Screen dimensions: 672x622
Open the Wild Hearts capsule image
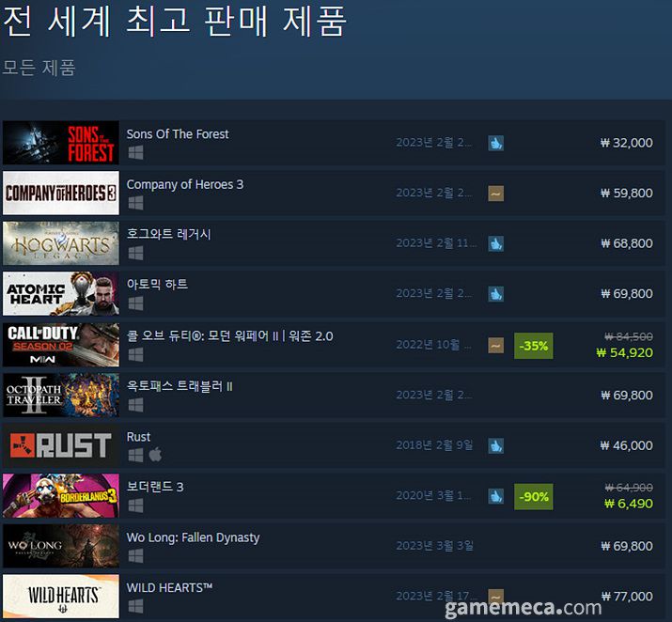click(x=61, y=596)
